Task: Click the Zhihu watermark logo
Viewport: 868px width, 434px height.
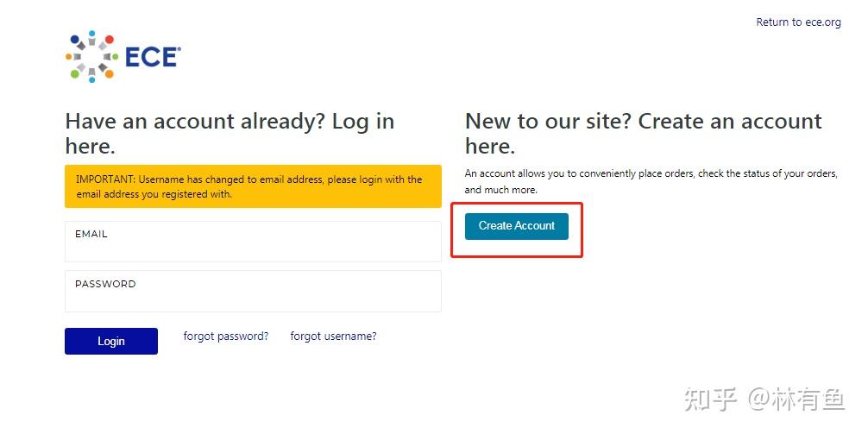Action: click(710, 399)
